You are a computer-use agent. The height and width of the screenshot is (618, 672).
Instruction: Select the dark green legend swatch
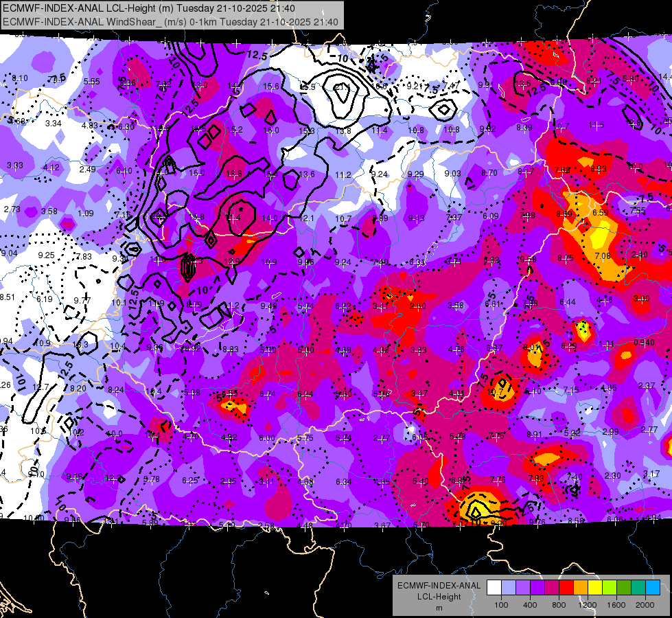tap(623, 588)
